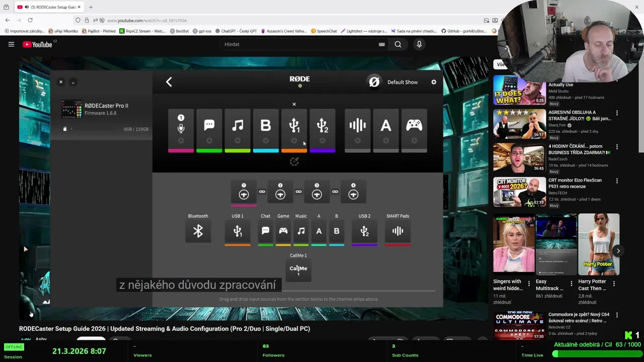Screen dimensions: 644x362
Task: Open the PajBot - Přehled bookmark
Action: click(98, 31)
